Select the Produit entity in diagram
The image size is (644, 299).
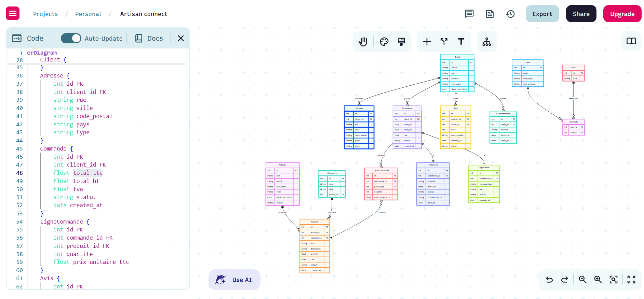[315, 246]
